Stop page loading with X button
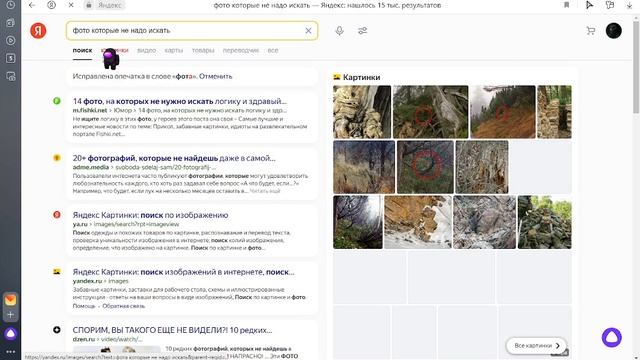Image resolution: width=640 pixels, height=360 pixels. coord(71,5)
